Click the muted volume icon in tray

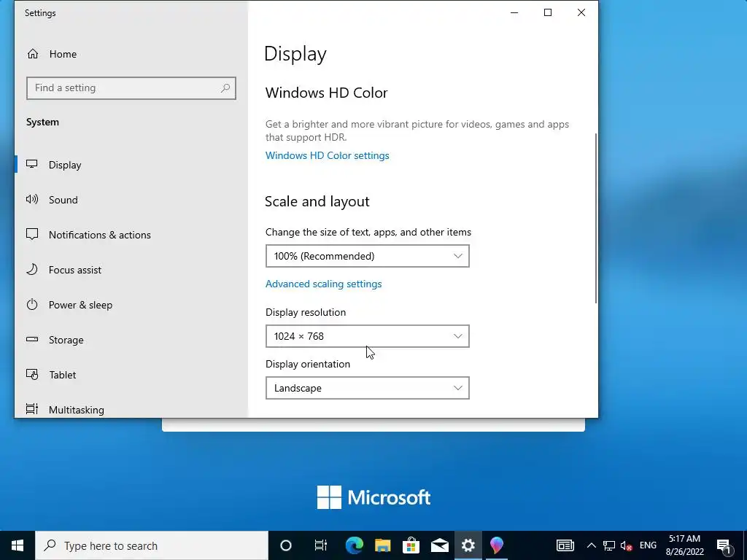pyautogui.click(x=627, y=545)
